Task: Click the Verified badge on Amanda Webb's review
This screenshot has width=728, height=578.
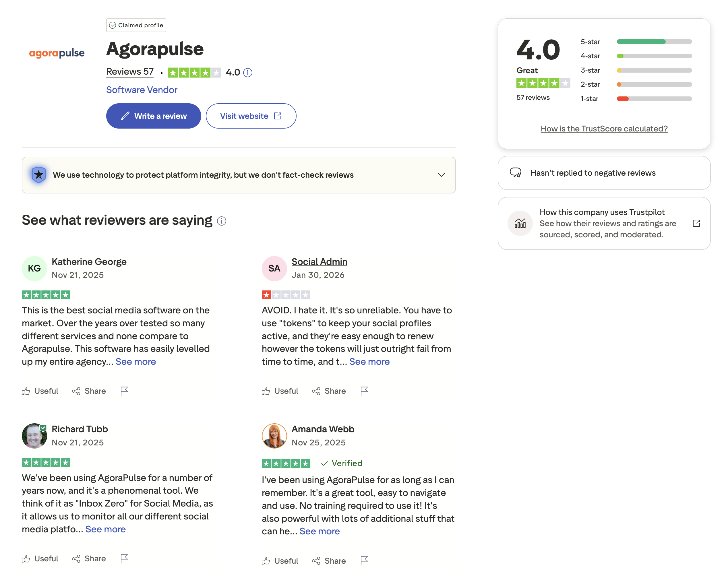Action: (342, 463)
